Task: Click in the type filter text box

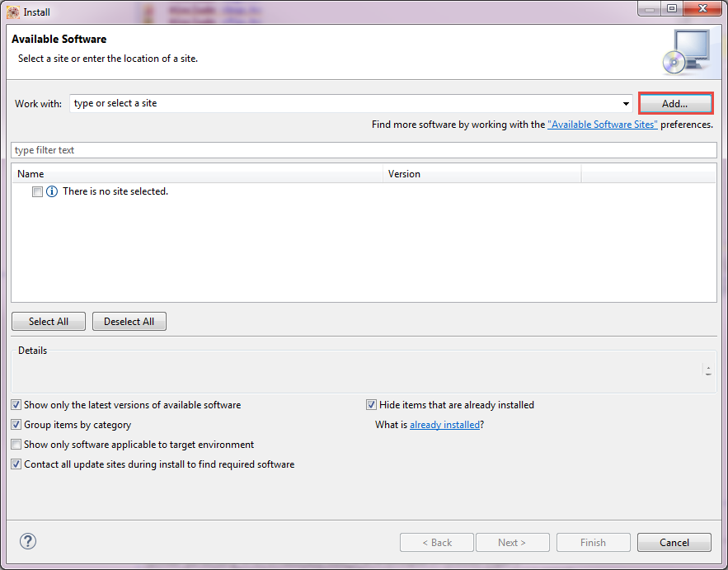Action: tap(364, 150)
